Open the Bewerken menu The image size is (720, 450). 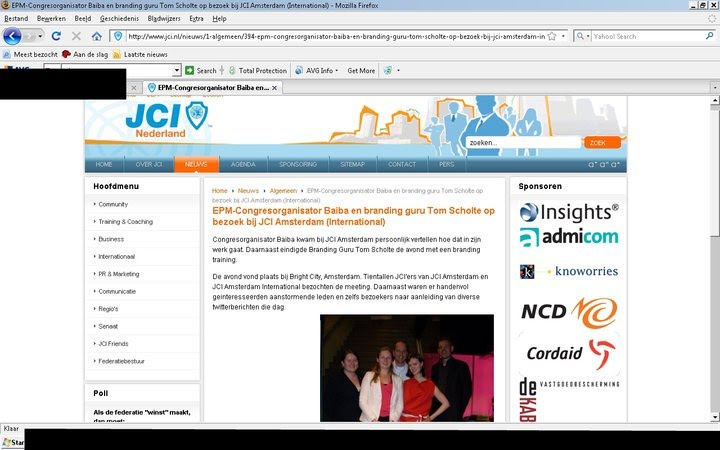pos(51,18)
